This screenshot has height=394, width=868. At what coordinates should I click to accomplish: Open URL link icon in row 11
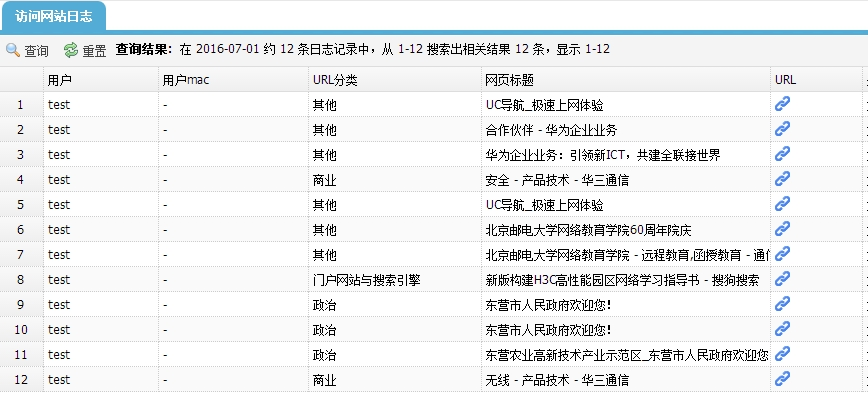point(782,353)
